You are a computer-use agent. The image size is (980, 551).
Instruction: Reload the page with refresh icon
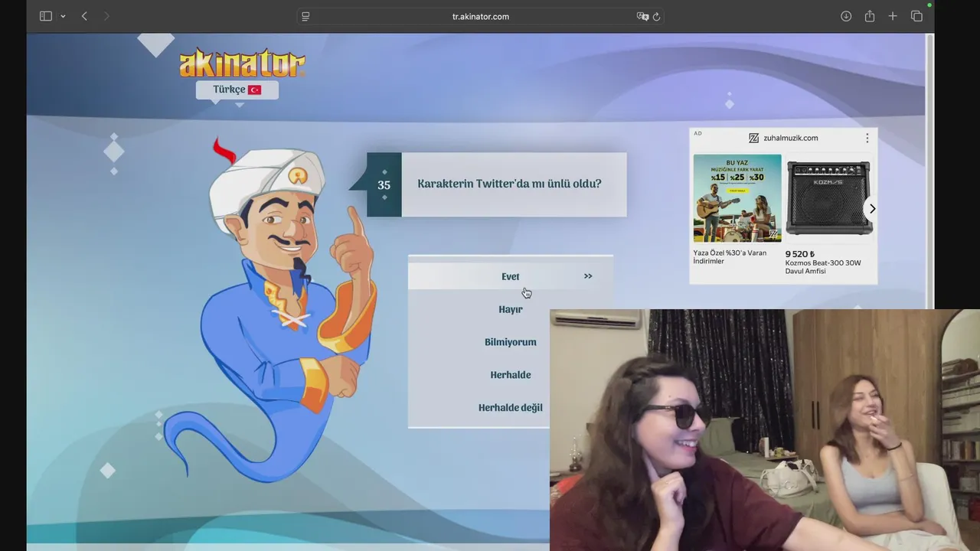click(x=657, y=16)
